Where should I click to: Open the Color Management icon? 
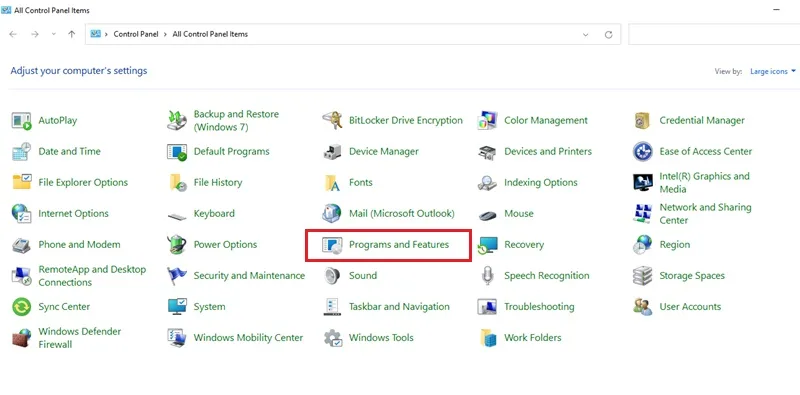[487, 120]
